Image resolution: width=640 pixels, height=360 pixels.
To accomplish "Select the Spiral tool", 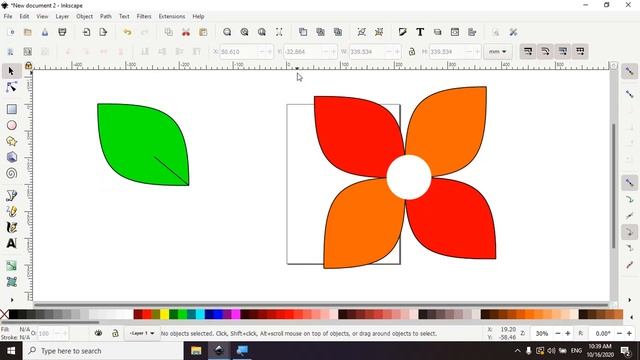I will pyautogui.click(x=11, y=173).
